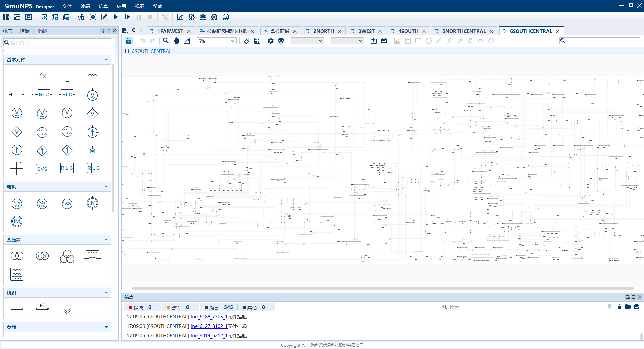The image size is (644, 349).
Task: Open folder icon in info panel
Action: point(628,307)
